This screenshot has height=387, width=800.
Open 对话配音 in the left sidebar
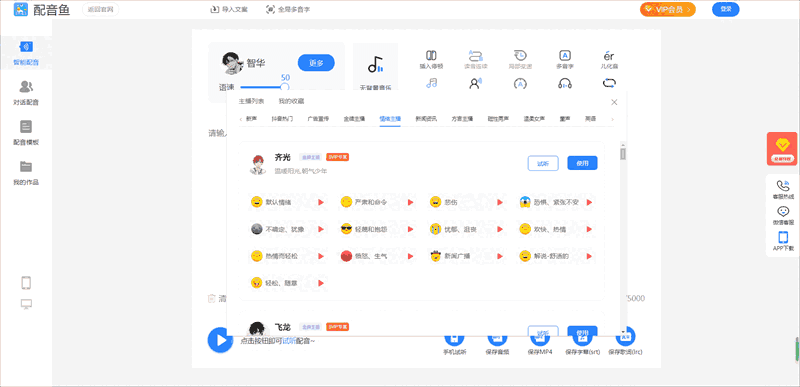tap(26, 93)
